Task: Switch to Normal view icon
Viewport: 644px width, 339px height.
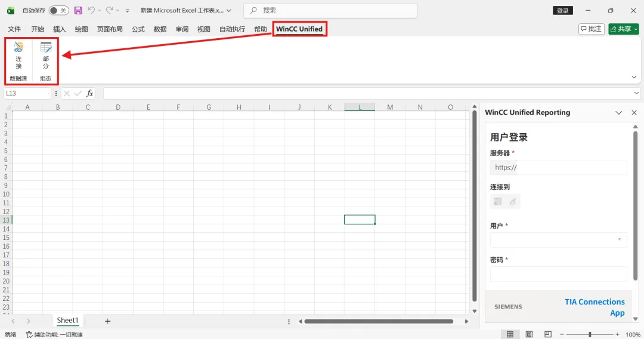Action: (510, 334)
